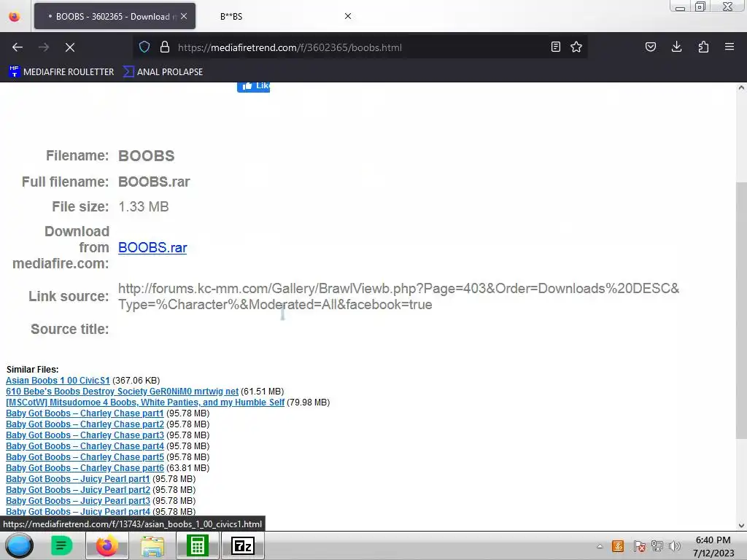Bookmark this page with star
The image size is (747, 560).
pos(576,47)
